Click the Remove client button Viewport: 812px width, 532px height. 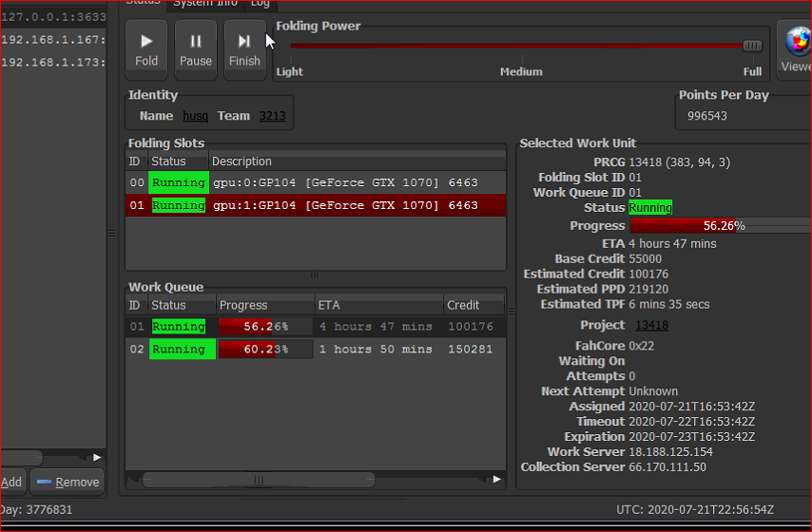(x=68, y=483)
